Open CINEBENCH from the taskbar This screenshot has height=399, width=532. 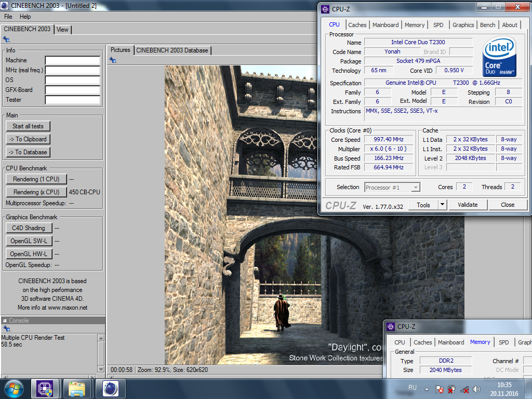(110, 389)
